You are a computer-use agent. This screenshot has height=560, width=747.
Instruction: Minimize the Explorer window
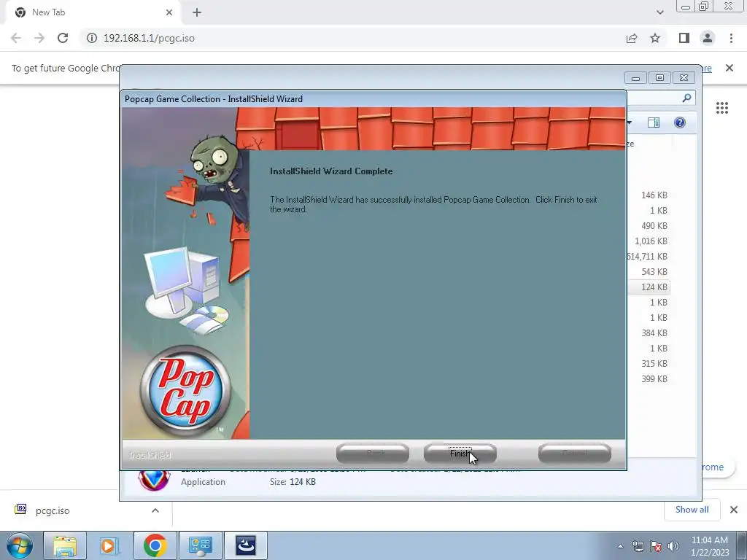(x=635, y=77)
